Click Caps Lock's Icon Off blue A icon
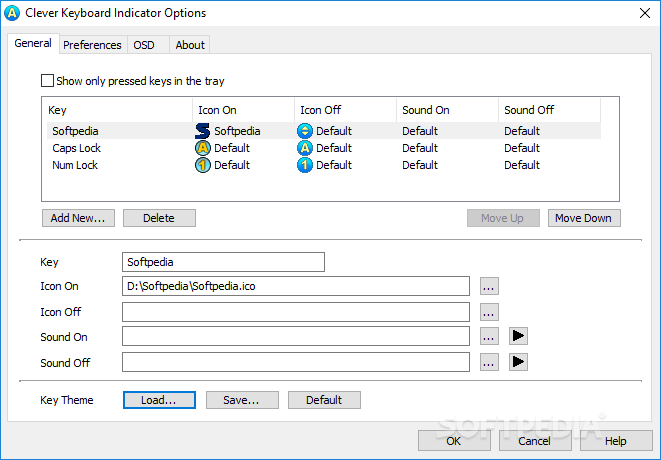Viewport: 661px width, 460px height. (304, 148)
